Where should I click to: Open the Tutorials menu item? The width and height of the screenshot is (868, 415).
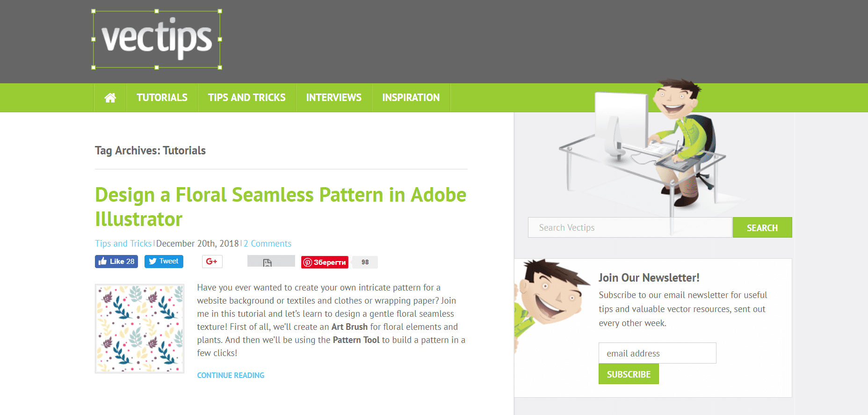coord(162,98)
